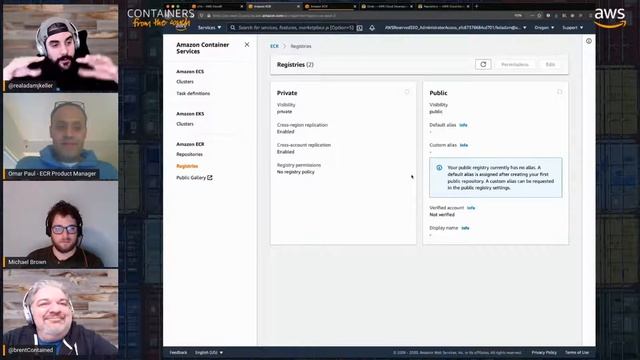This screenshot has width=640, height=360.
Task: Open the Info link next to Default alias
Action: pyautogui.click(x=463, y=125)
